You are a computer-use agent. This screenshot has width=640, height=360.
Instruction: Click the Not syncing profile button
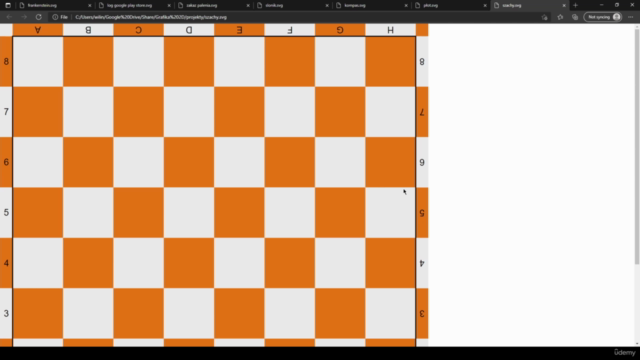603,17
